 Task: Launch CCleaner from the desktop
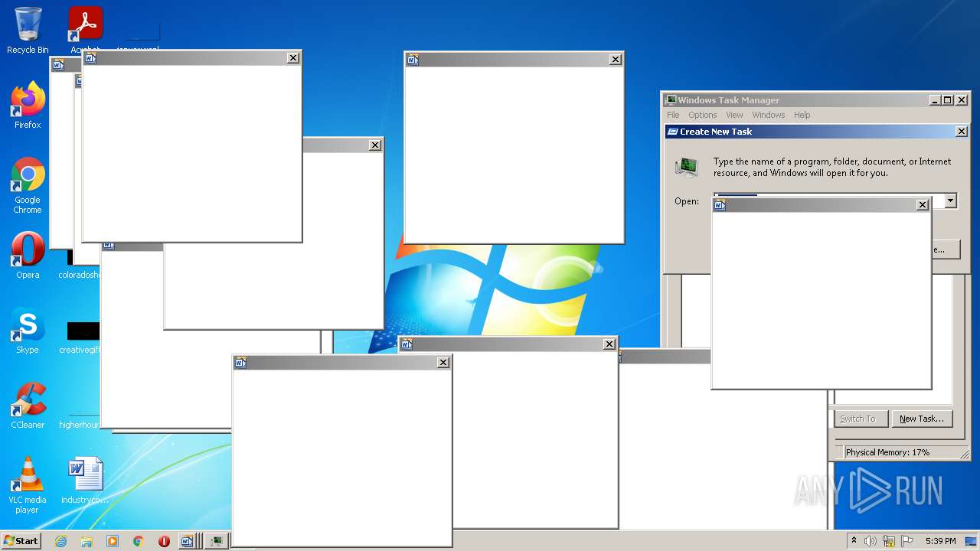coord(28,406)
